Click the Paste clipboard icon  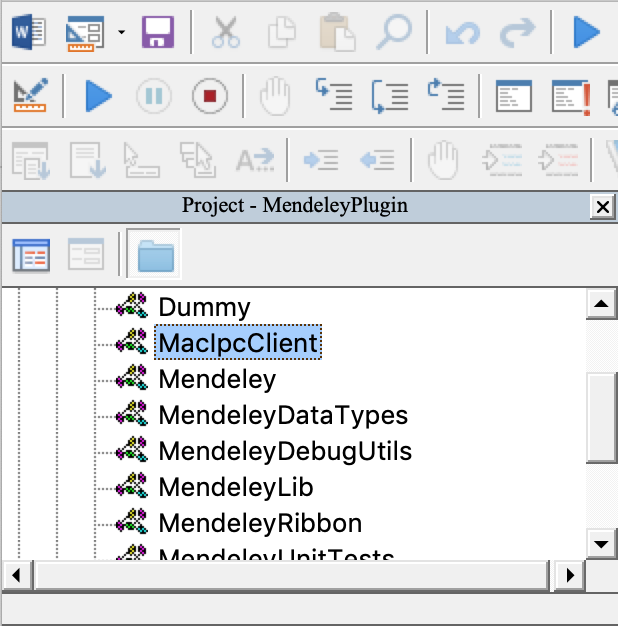(337, 32)
